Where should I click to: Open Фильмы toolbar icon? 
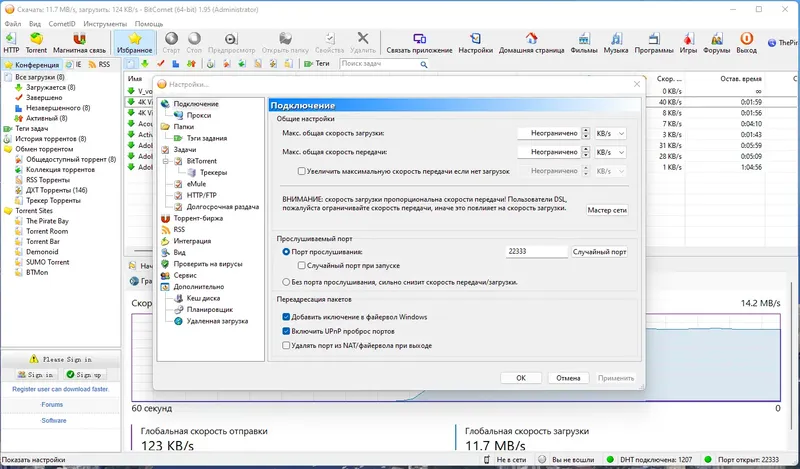pyautogui.click(x=584, y=43)
